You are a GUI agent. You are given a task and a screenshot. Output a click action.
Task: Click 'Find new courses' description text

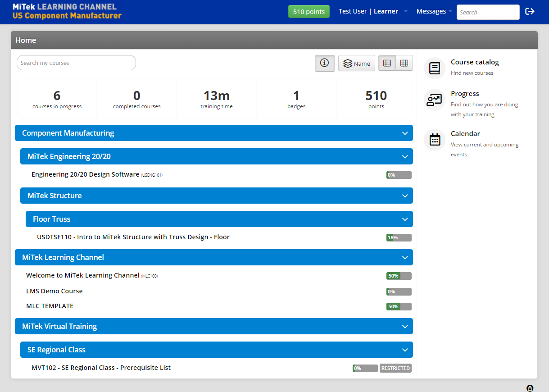point(472,73)
